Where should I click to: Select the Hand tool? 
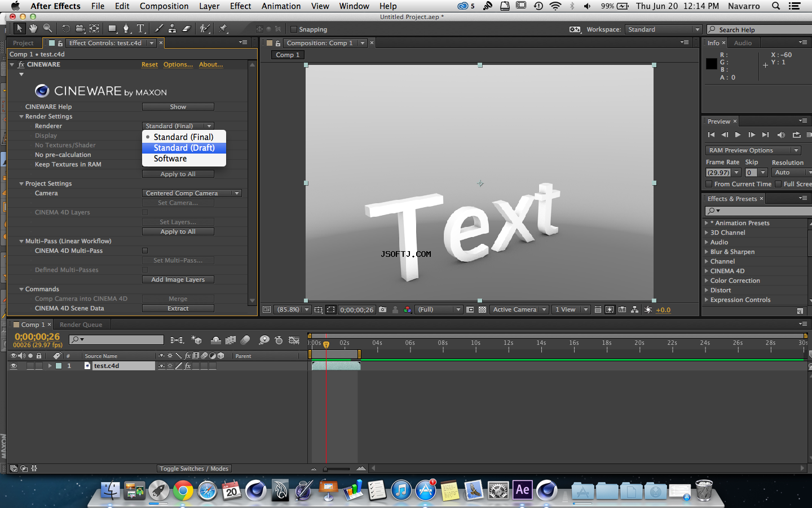(33, 28)
